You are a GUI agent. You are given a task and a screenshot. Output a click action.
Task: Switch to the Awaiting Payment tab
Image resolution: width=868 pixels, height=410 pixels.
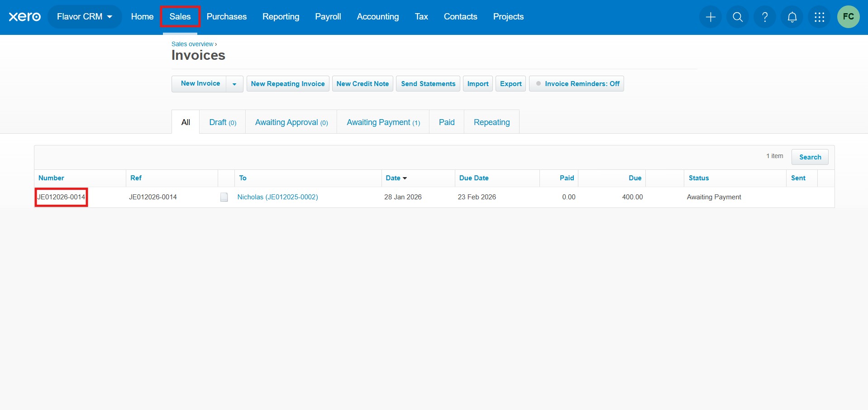383,122
